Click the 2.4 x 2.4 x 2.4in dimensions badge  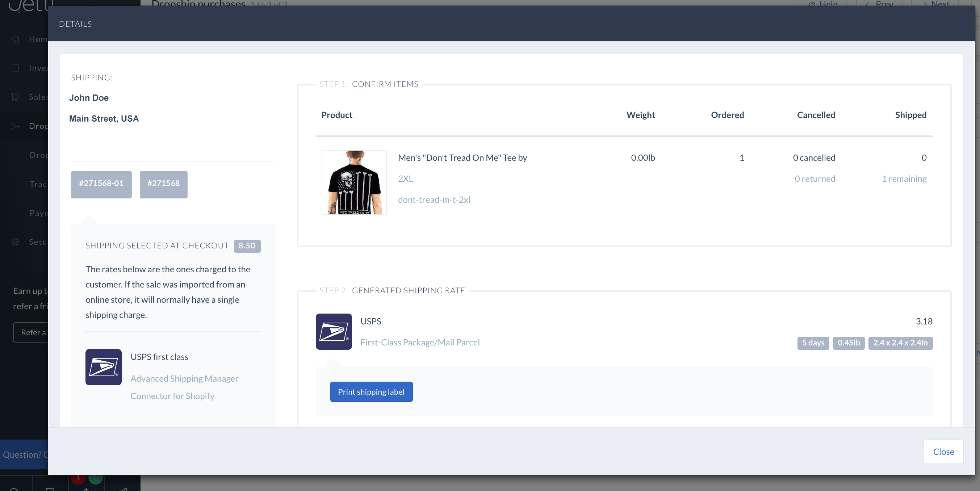click(x=900, y=343)
